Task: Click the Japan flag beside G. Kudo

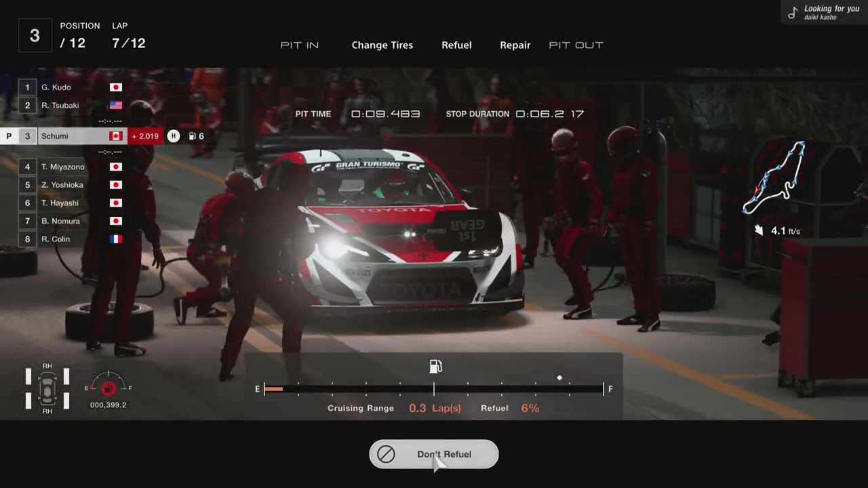Action: click(116, 87)
